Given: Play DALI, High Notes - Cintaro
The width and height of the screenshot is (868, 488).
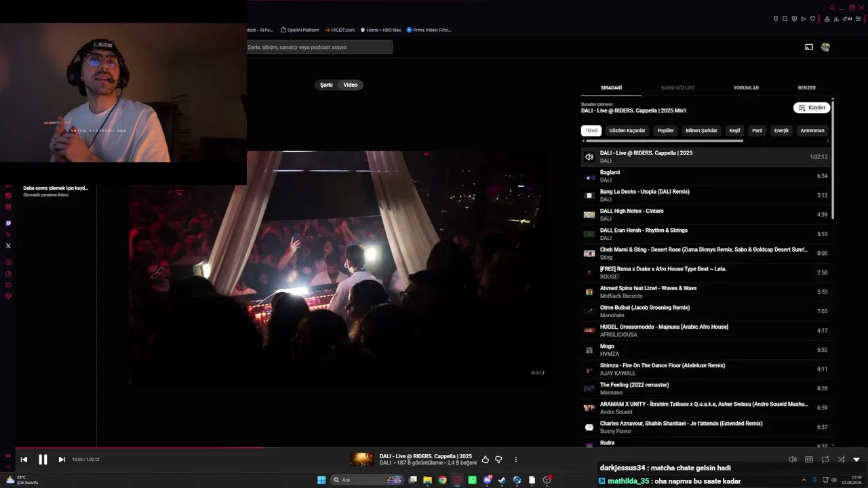Looking at the screenshot, I should click(x=705, y=215).
